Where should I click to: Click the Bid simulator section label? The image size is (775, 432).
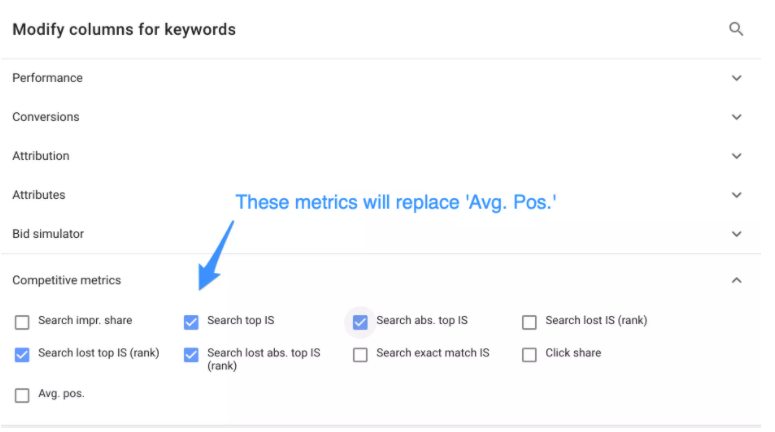coord(48,234)
